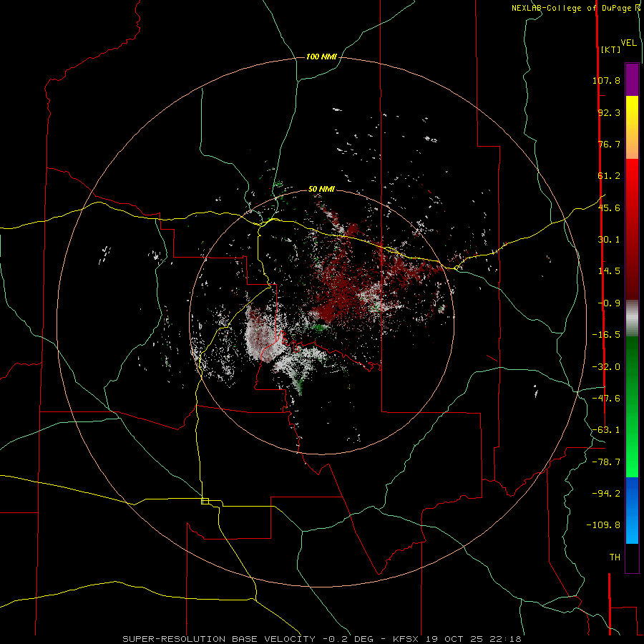Click the green segment of the color bar
The height and width of the screenshot is (644, 644).
click(632, 406)
